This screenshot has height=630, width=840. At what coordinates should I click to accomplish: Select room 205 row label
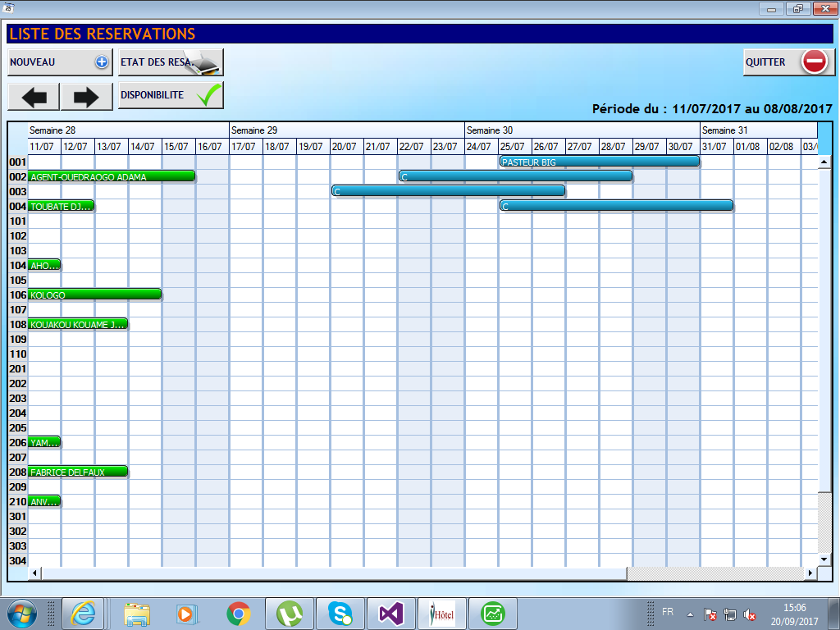[18, 427]
